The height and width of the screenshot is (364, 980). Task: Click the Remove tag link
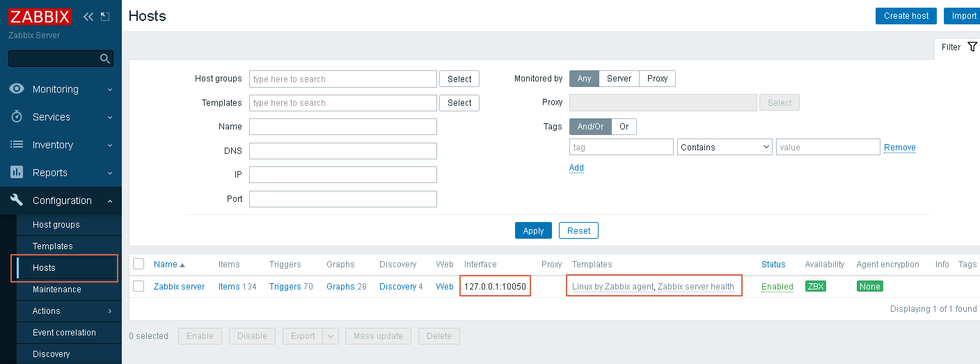point(900,148)
